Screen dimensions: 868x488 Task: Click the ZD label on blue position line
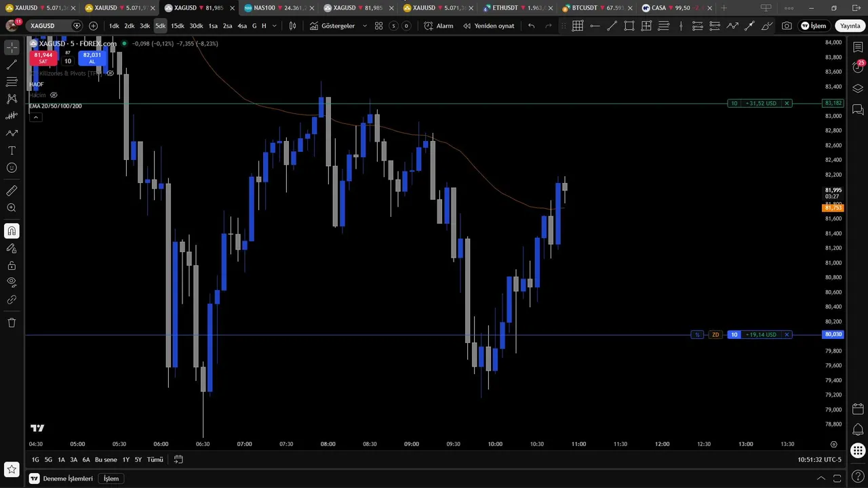715,335
